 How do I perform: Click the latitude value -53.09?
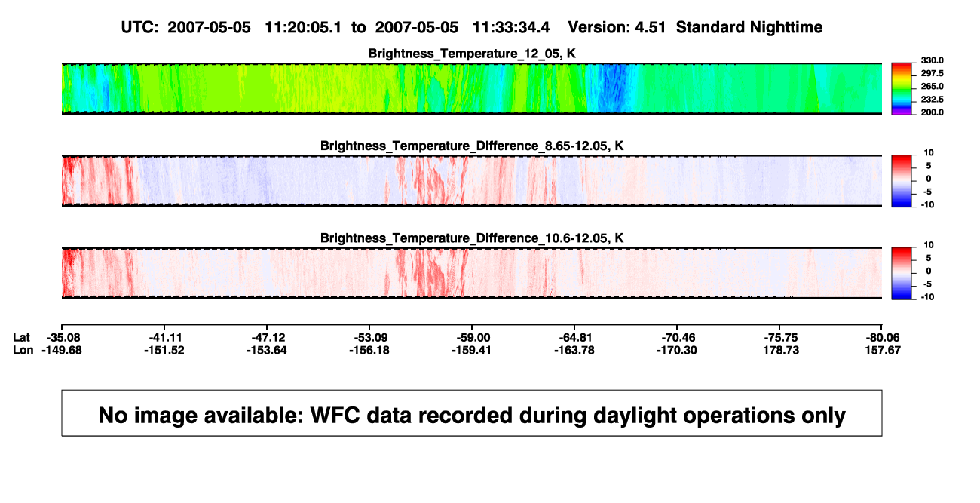click(369, 337)
